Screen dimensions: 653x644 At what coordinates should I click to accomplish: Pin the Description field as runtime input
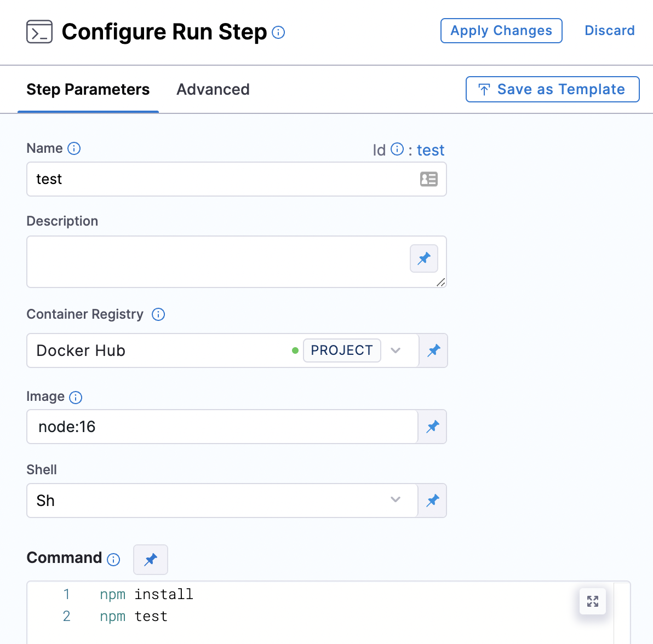tap(424, 258)
